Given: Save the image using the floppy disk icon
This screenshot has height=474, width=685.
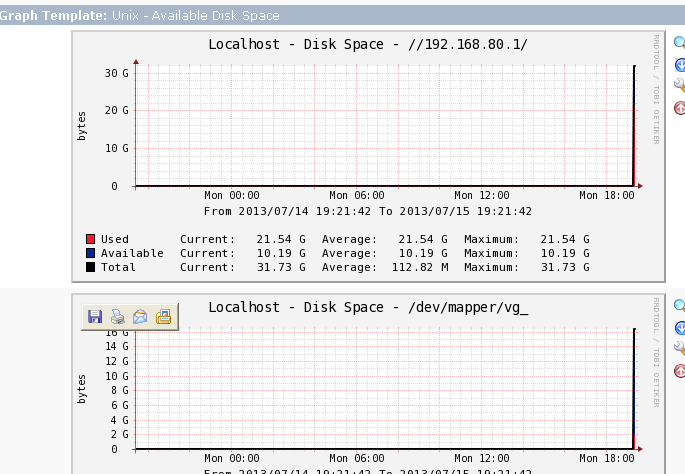Looking at the screenshot, I should (95, 317).
